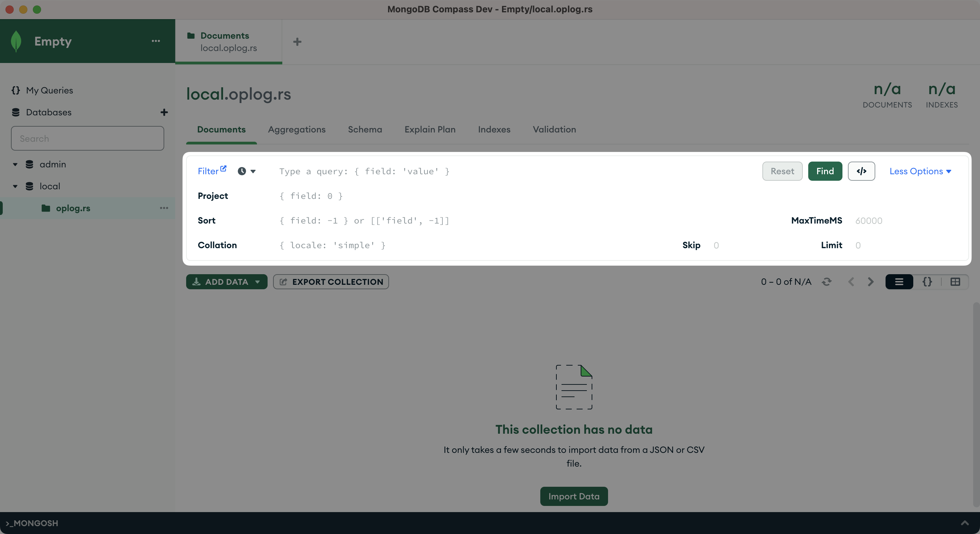Click the green Find button

825,171
